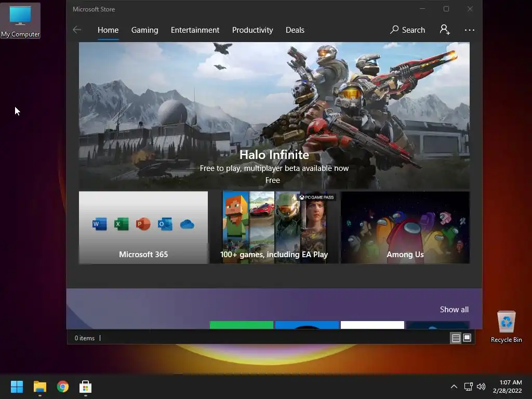Select the My Computer desktop icon

(20, 21)
